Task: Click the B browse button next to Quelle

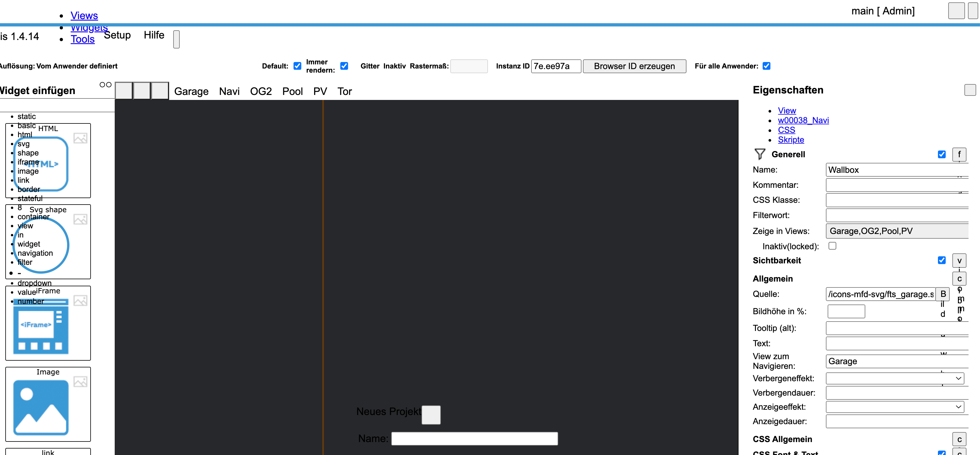Action: (943, 294)
